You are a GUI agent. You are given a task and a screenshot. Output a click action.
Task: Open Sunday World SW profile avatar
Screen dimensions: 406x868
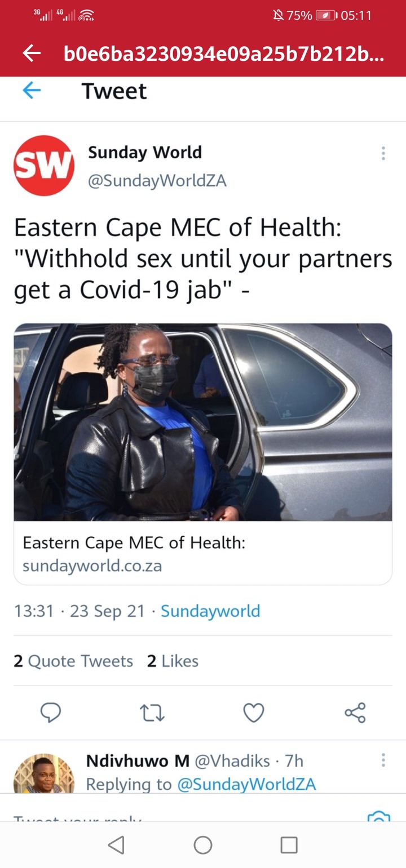44,166
